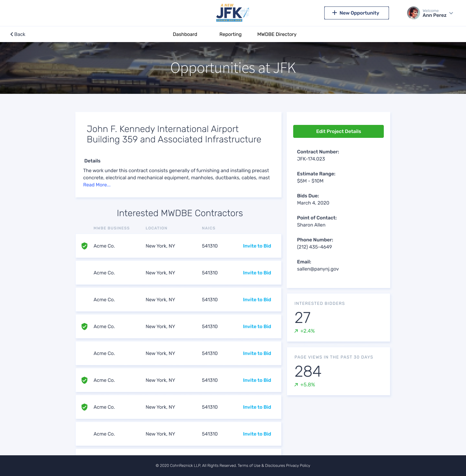Viewport: 466px width, 476px height.
Task: Go Back to previous page
Action: point(18,34)
